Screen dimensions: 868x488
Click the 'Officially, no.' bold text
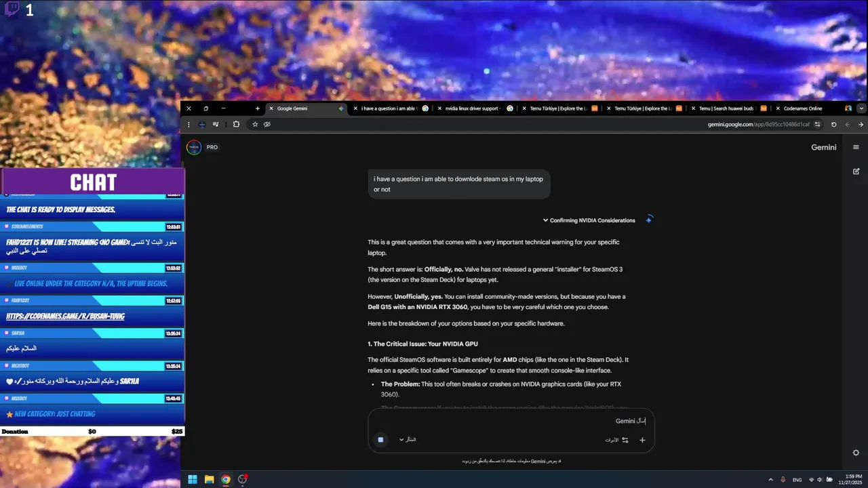(444, 269)
